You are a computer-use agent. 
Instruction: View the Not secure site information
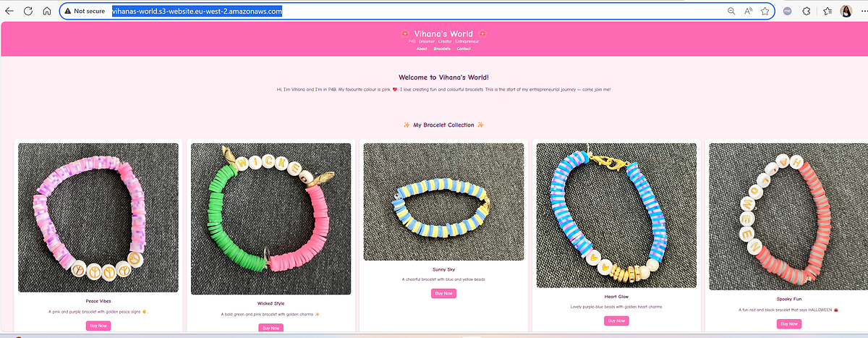[85, 11]
